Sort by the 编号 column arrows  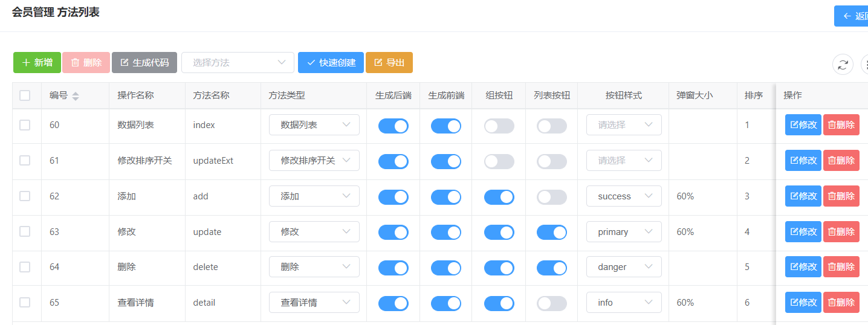[76, 95]
